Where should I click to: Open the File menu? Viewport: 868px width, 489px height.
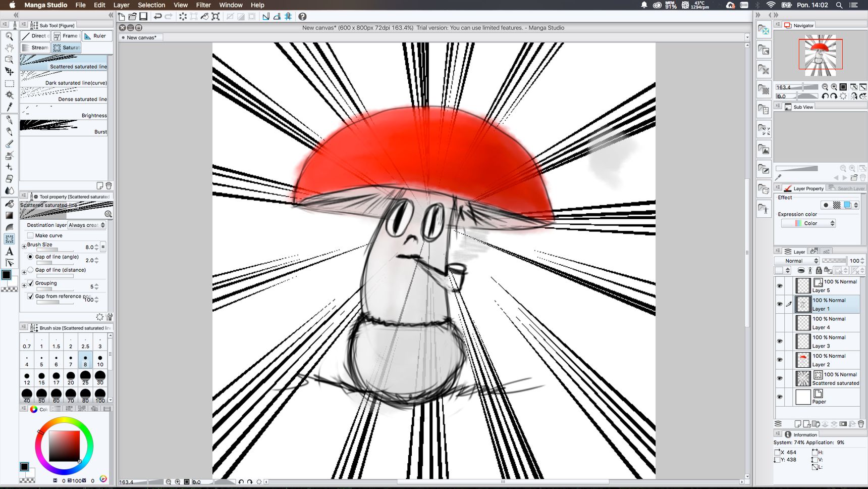point(80,5)
